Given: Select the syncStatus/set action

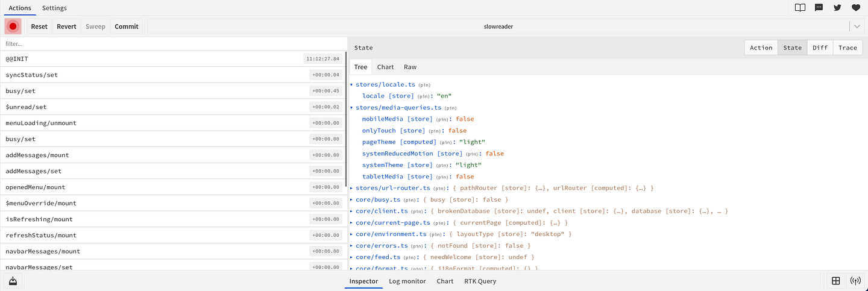Looking at the screenshot, I should click(x=172, y=75).
